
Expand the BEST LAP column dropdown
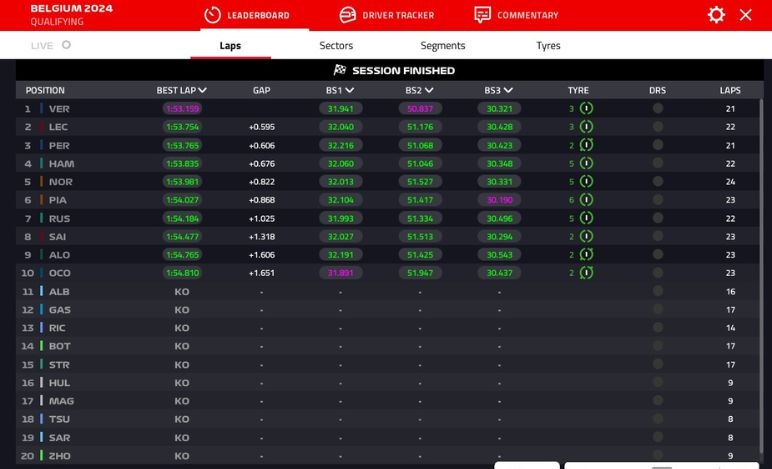click(x=202, y=91)
